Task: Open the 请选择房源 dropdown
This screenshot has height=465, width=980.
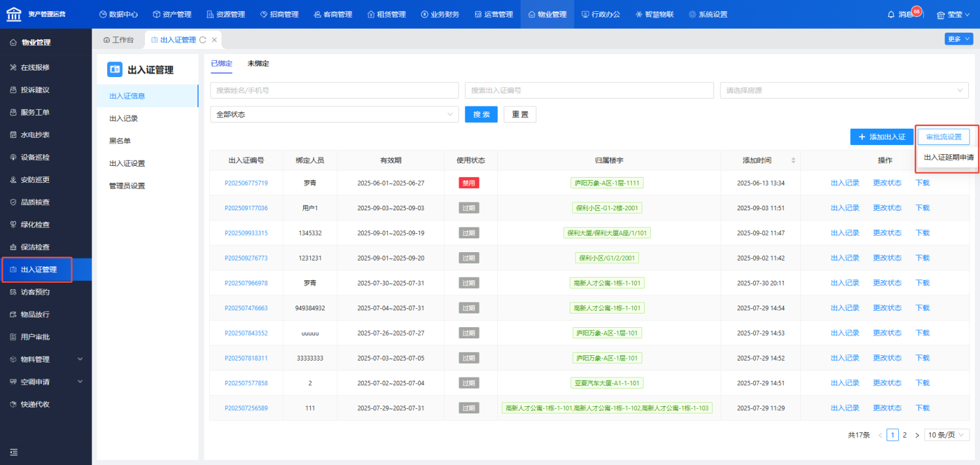Action: [x=843, y=90]
